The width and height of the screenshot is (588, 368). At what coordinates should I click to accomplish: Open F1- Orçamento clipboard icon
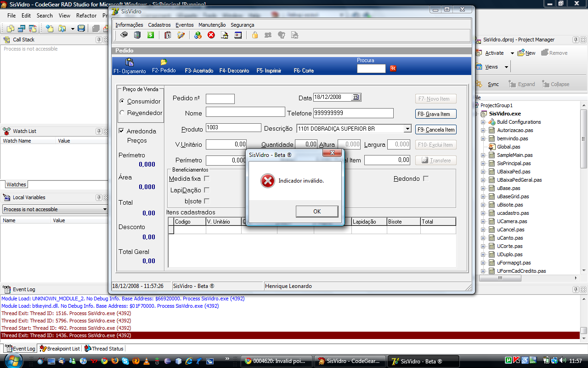point(130,63)
